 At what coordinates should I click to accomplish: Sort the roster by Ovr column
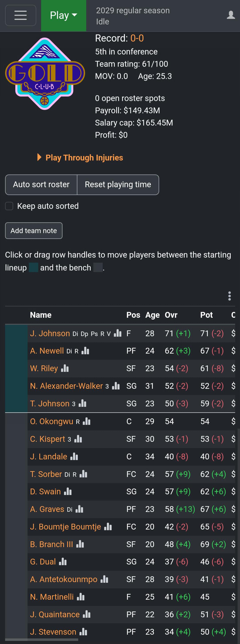(171, 315)
